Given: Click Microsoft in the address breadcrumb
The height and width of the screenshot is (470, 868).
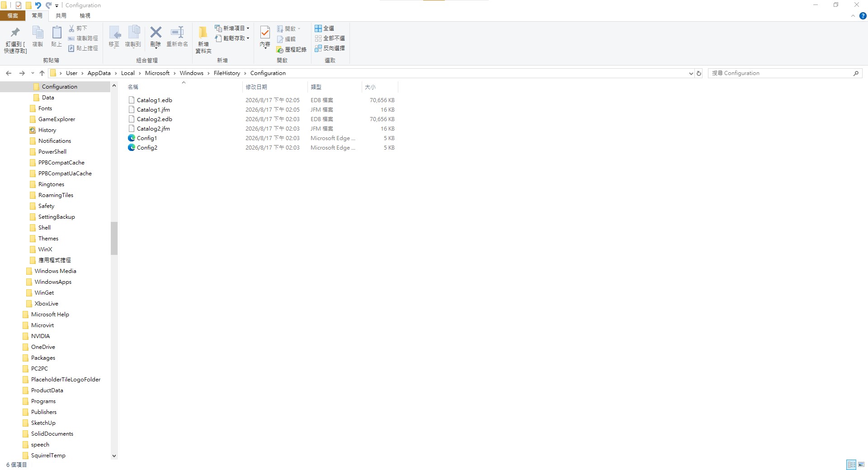Looking at the screenshot, I should click(157, 73).
